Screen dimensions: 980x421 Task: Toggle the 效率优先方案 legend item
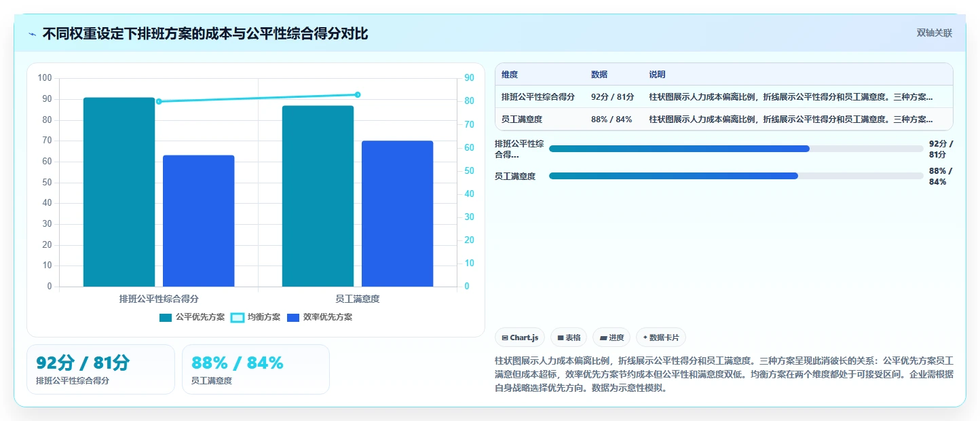[x=320, y=317]
